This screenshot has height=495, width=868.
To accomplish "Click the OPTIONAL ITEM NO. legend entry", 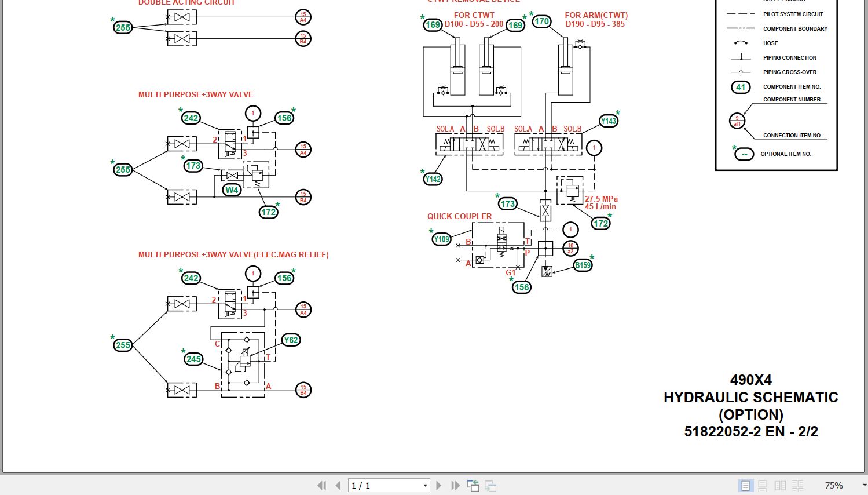I will pos(785,154).
